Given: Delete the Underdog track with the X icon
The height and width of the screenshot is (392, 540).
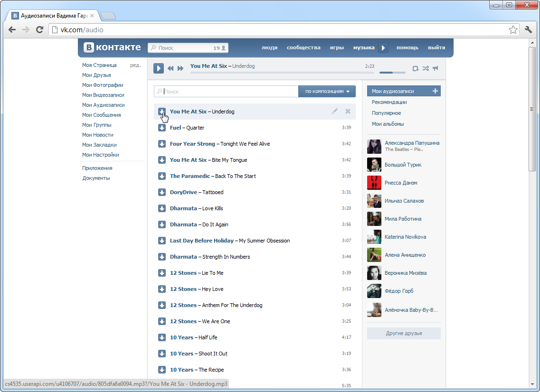Looking at the screenshot, I should point(348,111).
